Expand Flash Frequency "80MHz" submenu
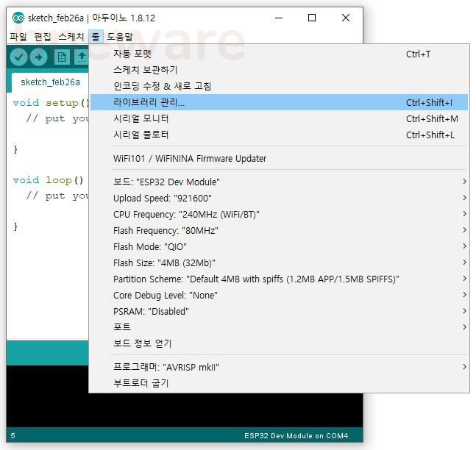This screenshot has width=476, height=450. 279,231
